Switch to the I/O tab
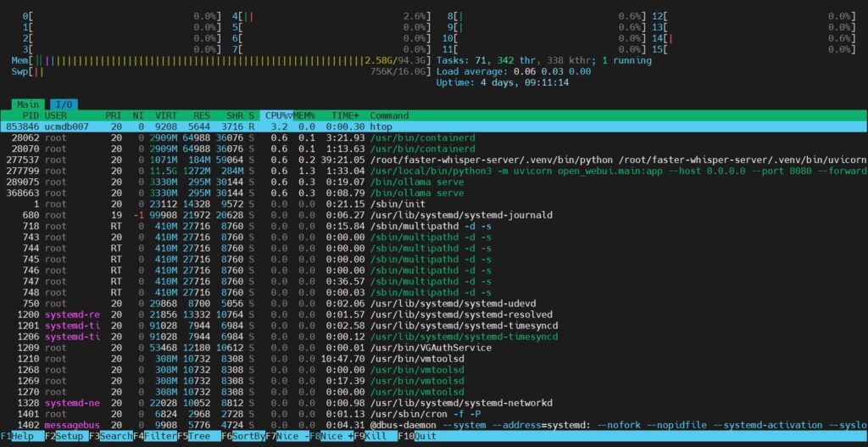This screenshot has height=447, width=868. pyautogui.click(x=64, y=104)
